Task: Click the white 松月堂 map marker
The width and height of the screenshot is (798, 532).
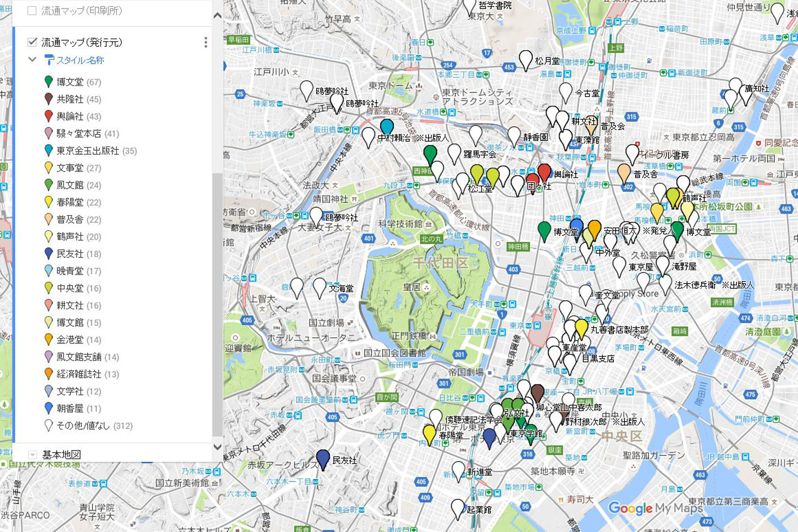Action: 525,59
